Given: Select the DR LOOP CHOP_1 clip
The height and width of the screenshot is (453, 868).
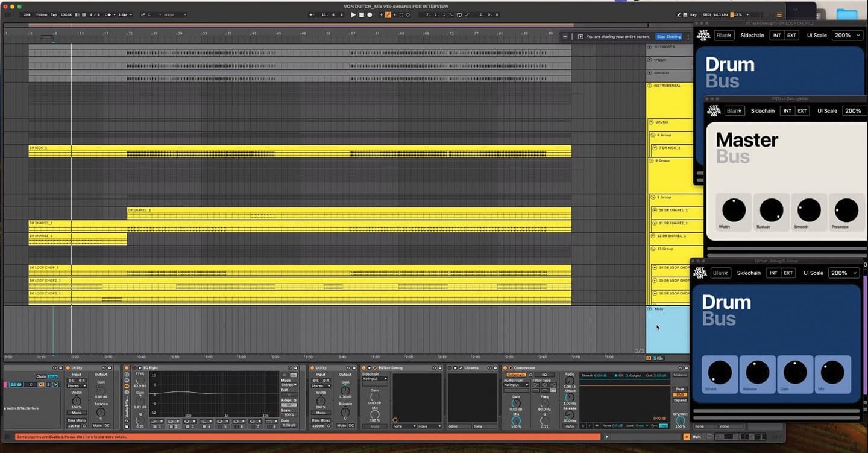Looking at the screenshot, I should pyautogui.click(x=300, y=270).
